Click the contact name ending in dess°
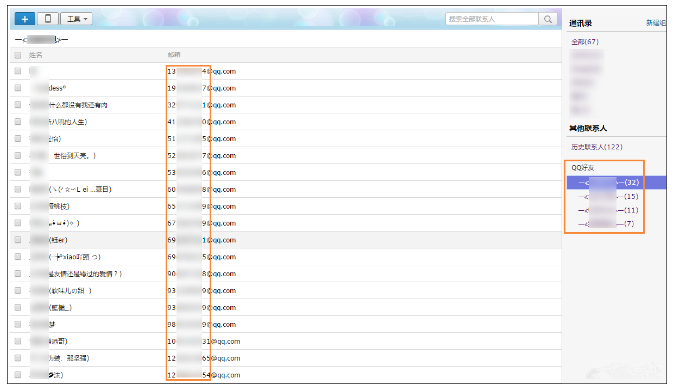Viewport: 685px width, 389px height. pyautogui.click(x=48, y=88)
